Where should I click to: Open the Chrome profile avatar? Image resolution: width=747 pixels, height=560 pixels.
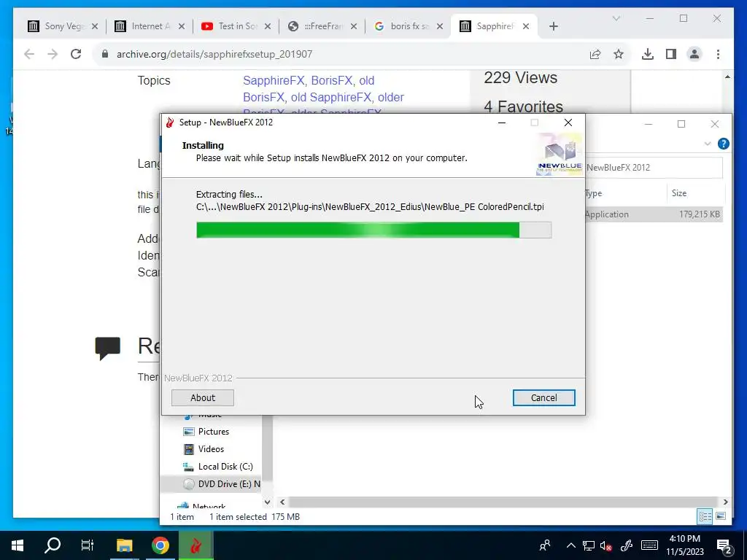click(x=694, y=54)
